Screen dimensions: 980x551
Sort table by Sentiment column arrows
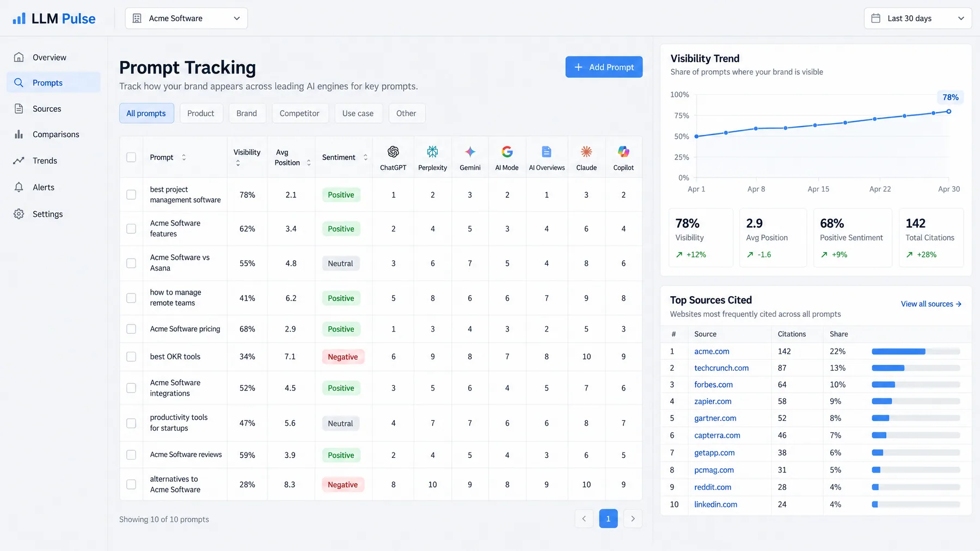(365, 157)
